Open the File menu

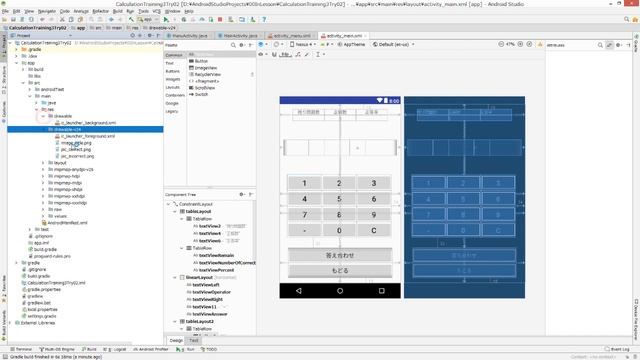(5, 11)
